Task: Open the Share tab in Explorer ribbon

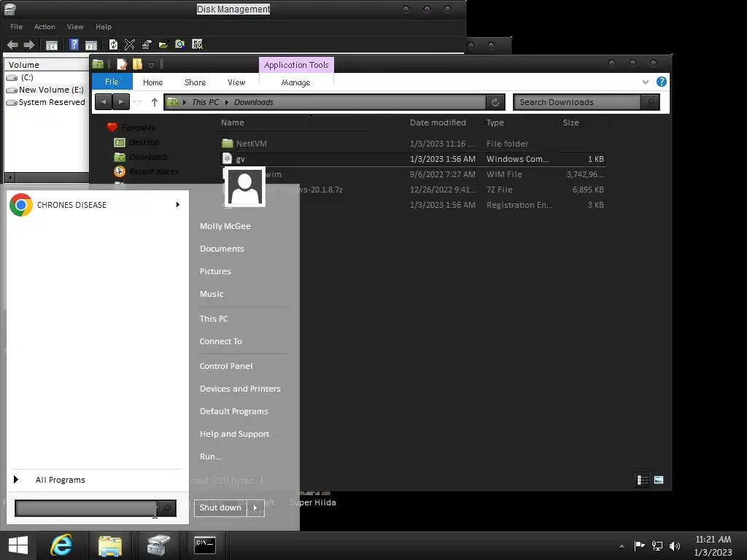Action: pyautogui.click(x=195, y=82)
